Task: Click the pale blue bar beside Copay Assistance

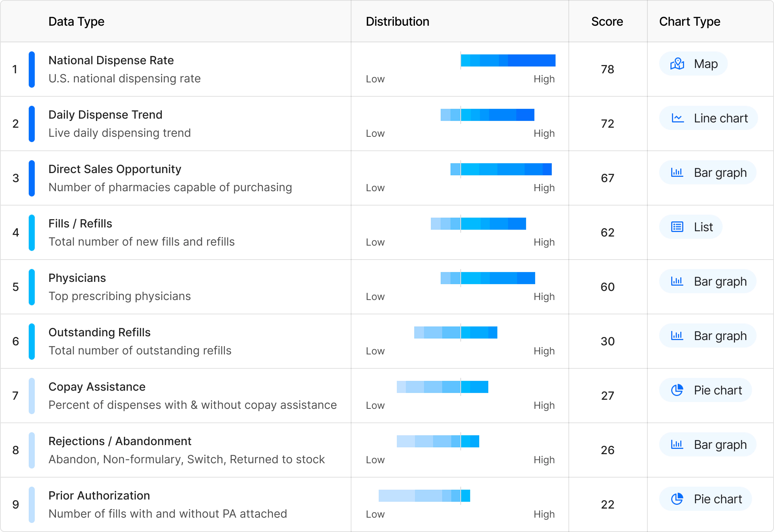Action: 32,396
